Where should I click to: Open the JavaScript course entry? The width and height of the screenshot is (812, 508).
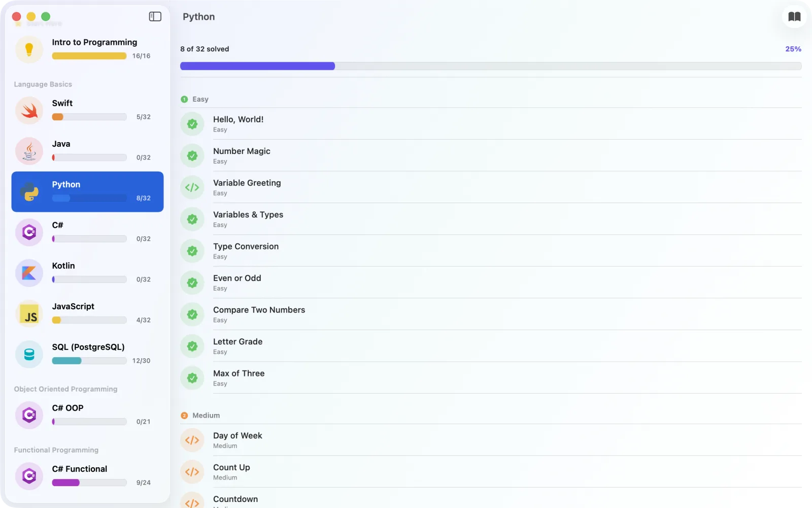pos(87,313)
